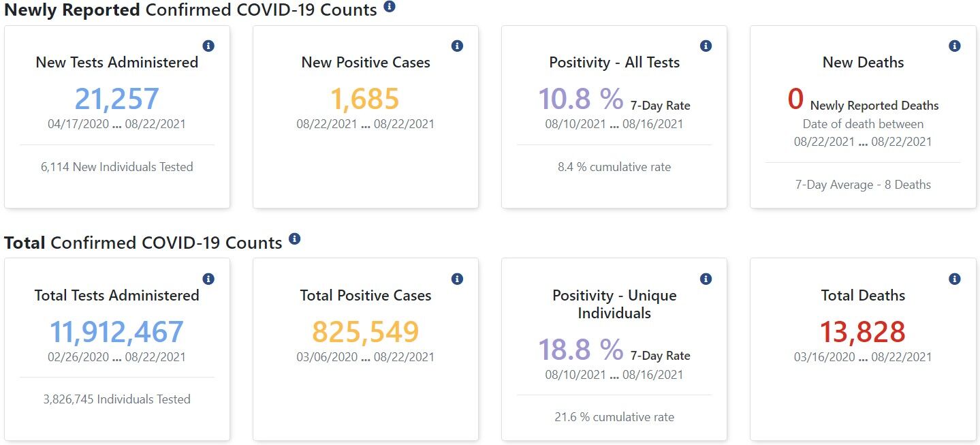
Task: Click the Positivity - All Tests info icon
Action: click(x=706, y=46)
